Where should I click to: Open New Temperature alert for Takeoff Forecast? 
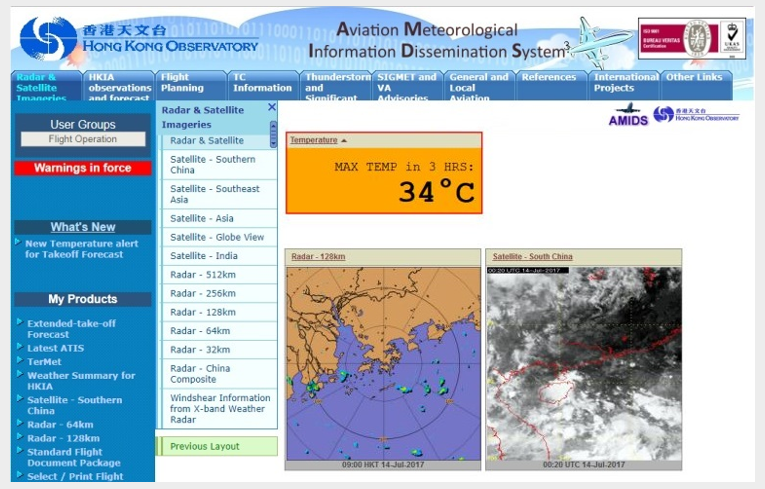point(81,249)
